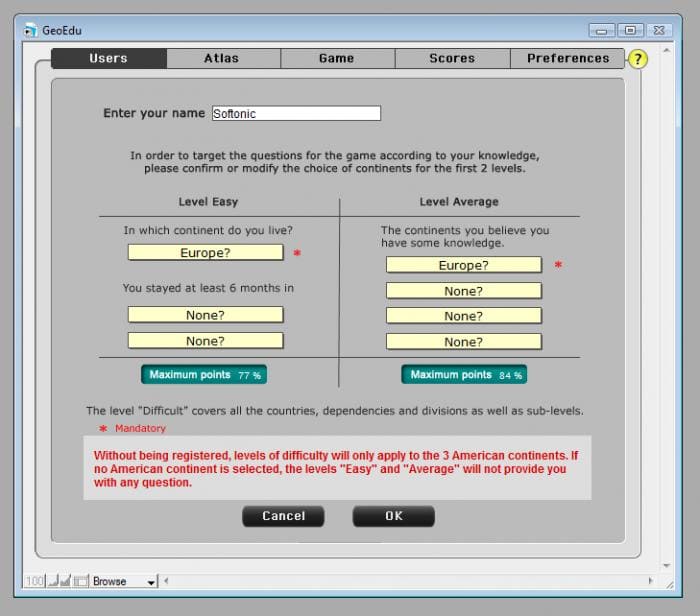The height and width of the screenshot is (616, 700).
Task: Open first None selector under stayed 6 months
Action: (x=205, y=315)
